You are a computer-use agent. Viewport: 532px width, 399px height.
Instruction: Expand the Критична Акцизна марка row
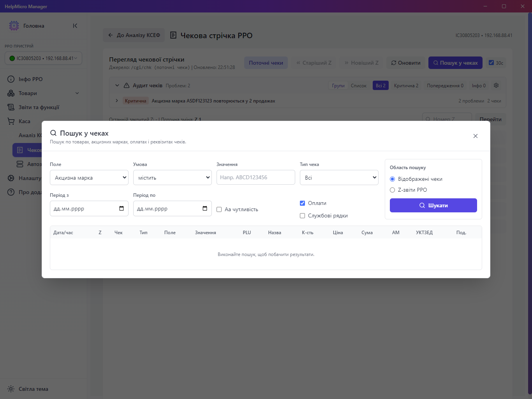point(117,101)
